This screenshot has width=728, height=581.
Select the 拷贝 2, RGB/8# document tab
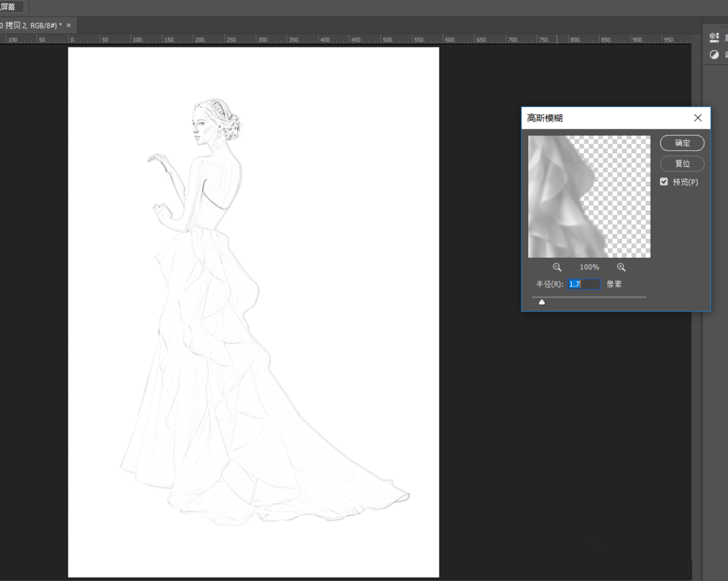(31, 25)
